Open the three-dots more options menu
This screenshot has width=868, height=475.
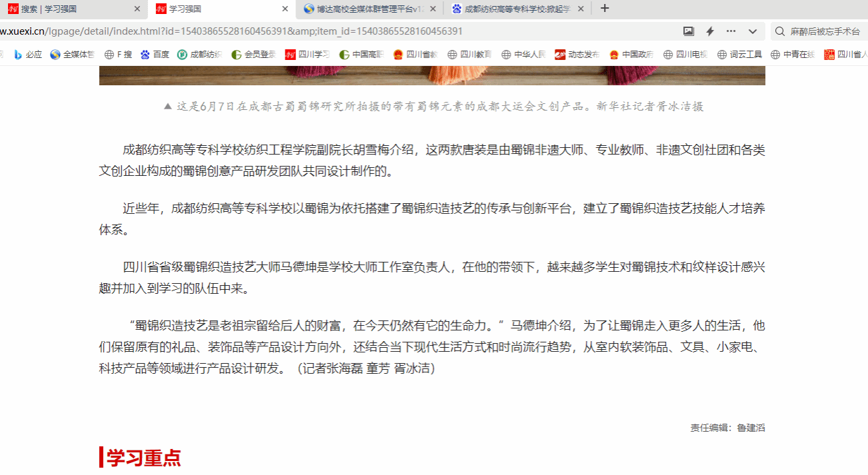click(731, 31)
